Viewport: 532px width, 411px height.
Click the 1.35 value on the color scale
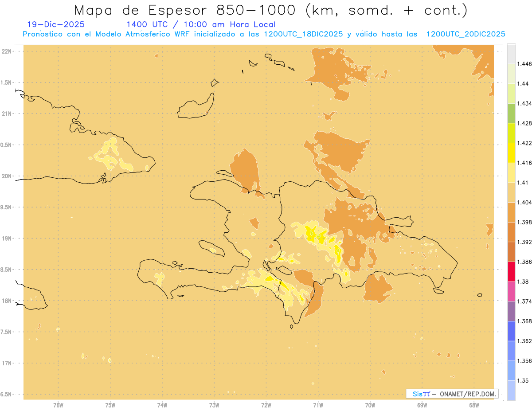tap(524, 380)
